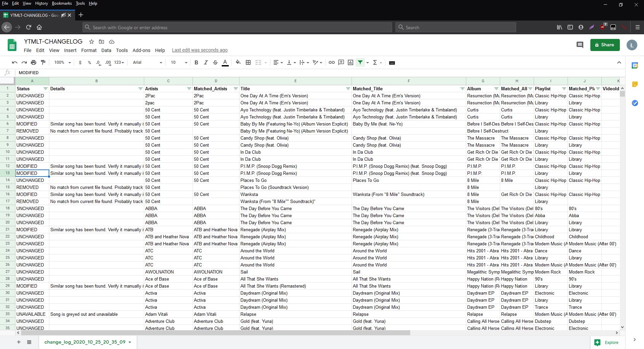Increase decimal places

point(108,62)
